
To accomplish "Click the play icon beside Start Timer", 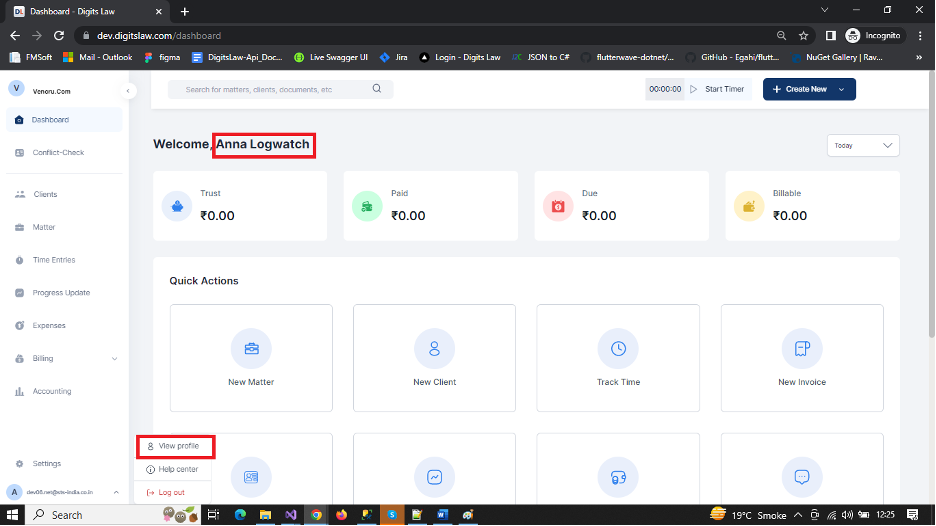I will coord(693,89).
